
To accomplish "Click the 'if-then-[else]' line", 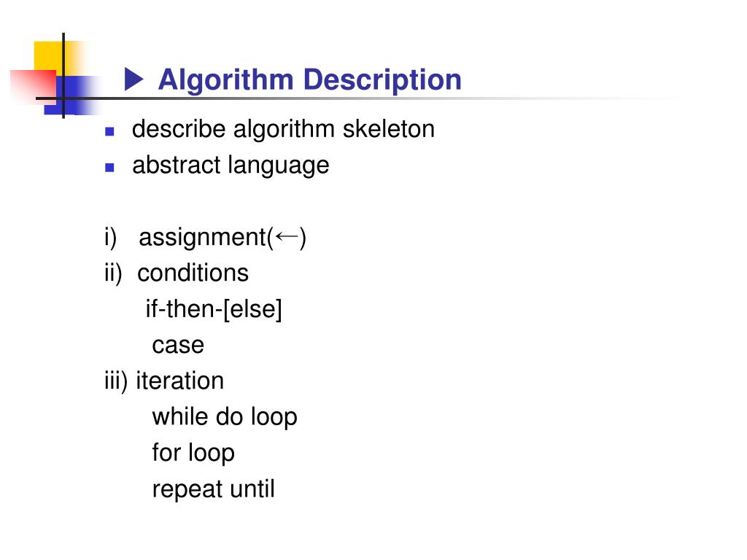I will point(214,309).
